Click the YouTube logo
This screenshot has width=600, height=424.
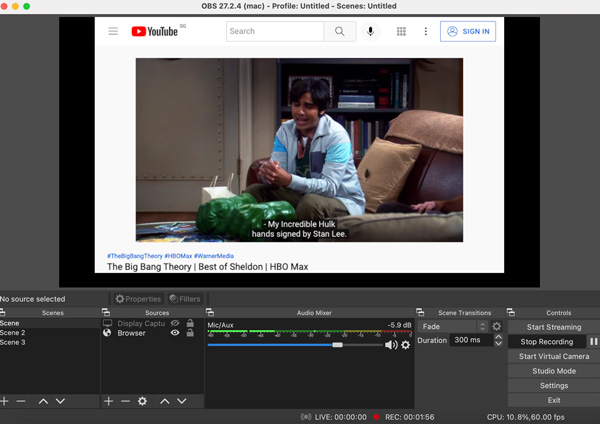155,31
